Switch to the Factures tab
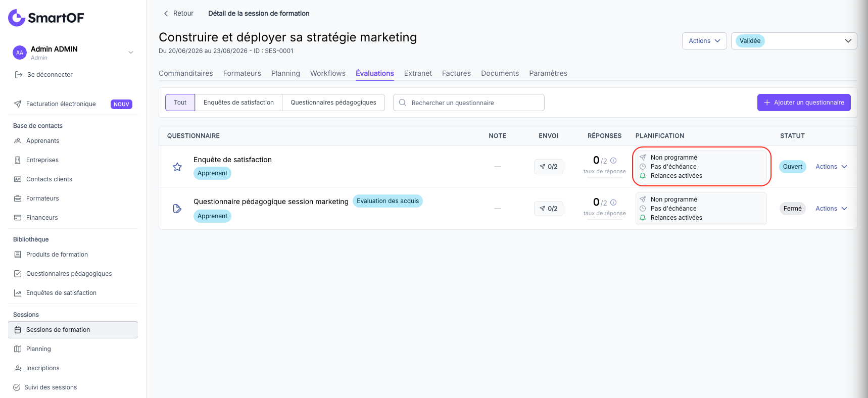This screenshot has width=868, height=398. point(456,73)
